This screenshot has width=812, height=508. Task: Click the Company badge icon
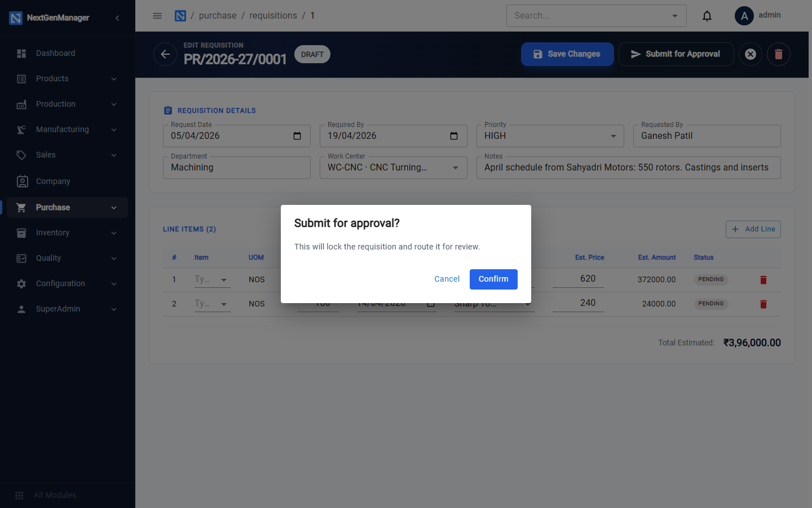point(23,181)
